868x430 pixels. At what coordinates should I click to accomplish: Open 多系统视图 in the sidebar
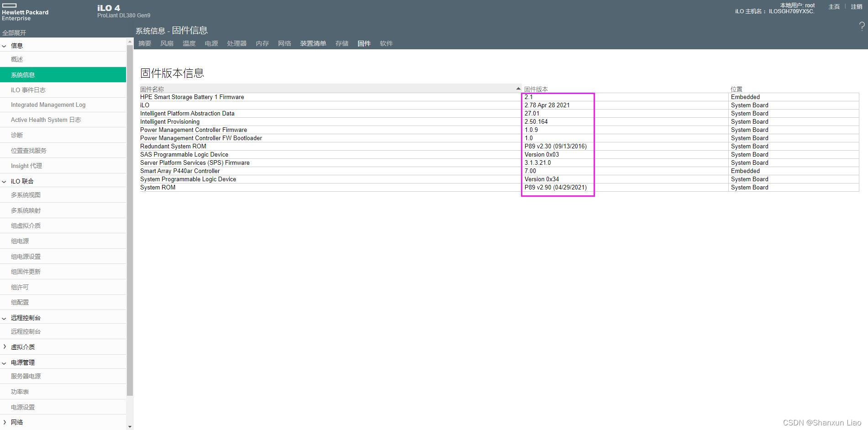click(x=63, y=195)
